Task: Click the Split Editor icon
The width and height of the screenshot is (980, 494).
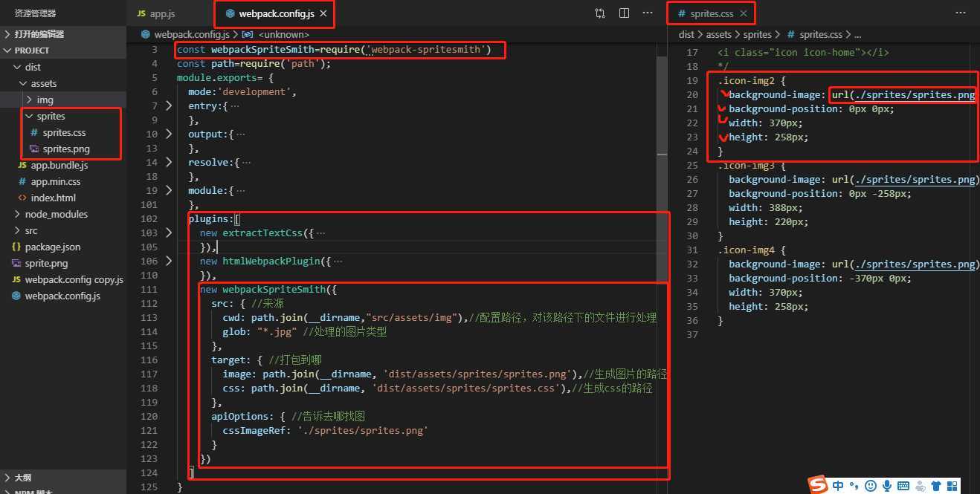Action: click(624, 13)
